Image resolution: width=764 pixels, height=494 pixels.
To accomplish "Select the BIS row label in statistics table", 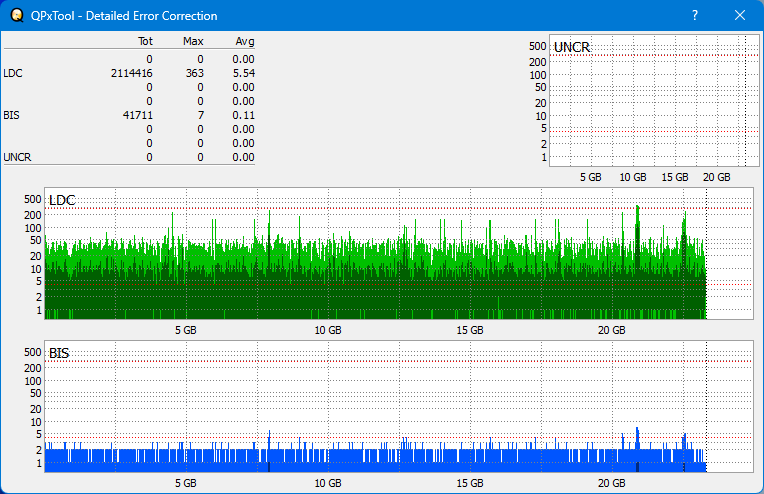I will click(11, 115).
